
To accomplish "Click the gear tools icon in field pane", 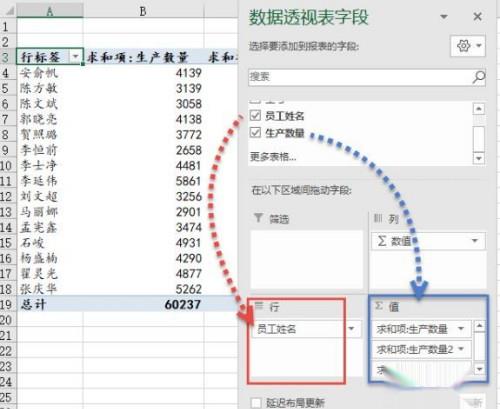I will tap(464, 46).
